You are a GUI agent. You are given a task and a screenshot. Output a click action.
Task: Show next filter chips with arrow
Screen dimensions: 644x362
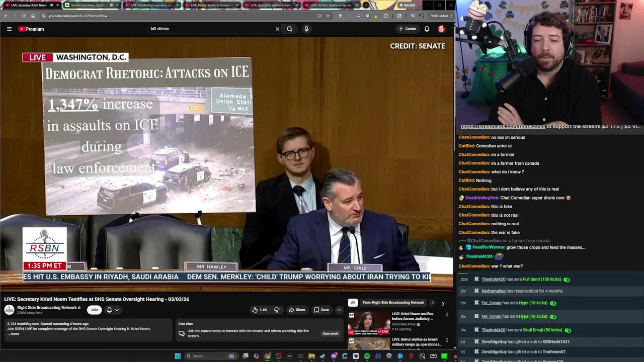443,303
